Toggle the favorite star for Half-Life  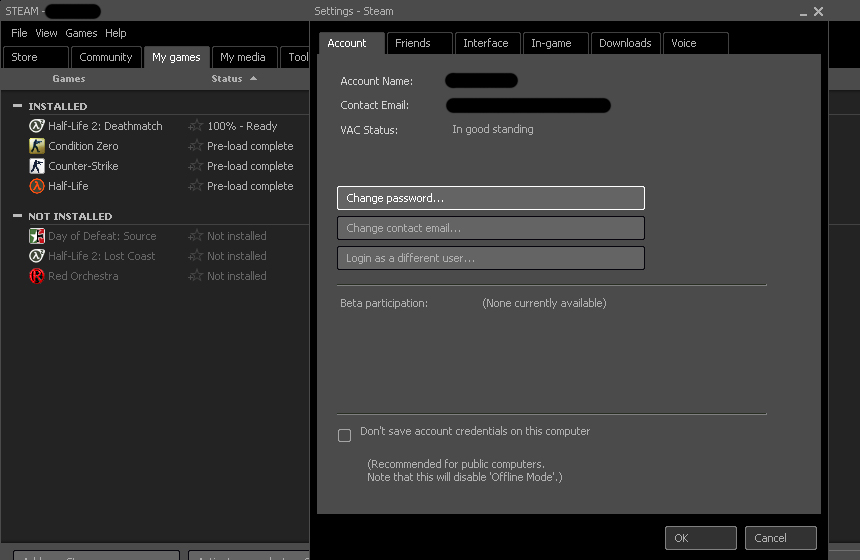coord(195,186)
